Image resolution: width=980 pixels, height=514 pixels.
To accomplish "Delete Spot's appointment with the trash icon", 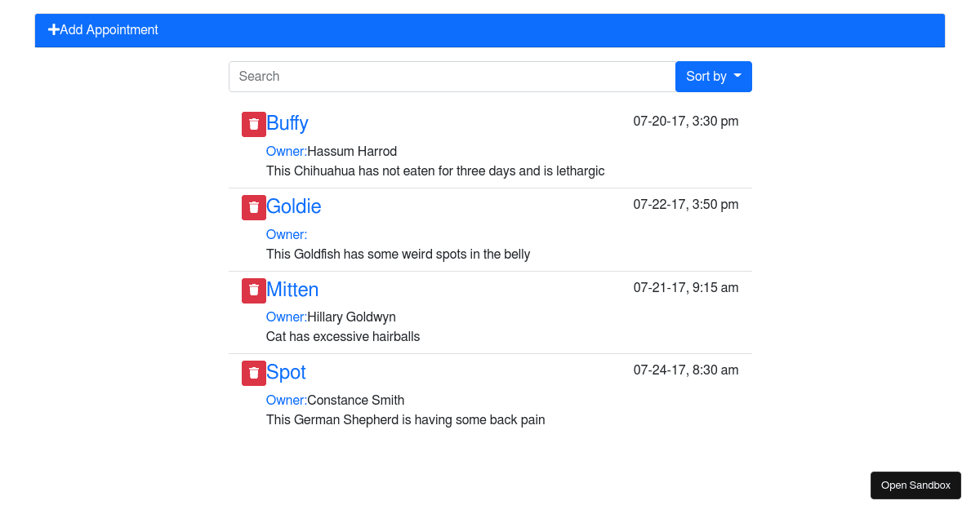I will coord(254,373).
